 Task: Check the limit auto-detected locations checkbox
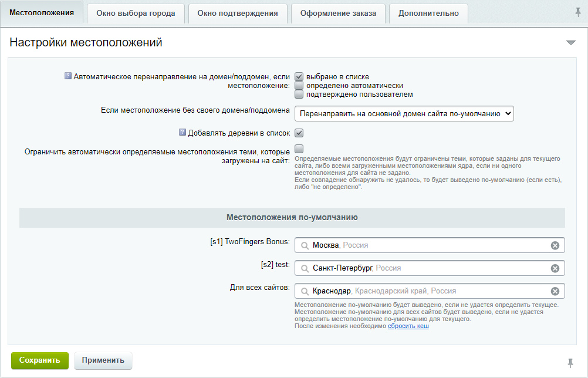point(299,148)
